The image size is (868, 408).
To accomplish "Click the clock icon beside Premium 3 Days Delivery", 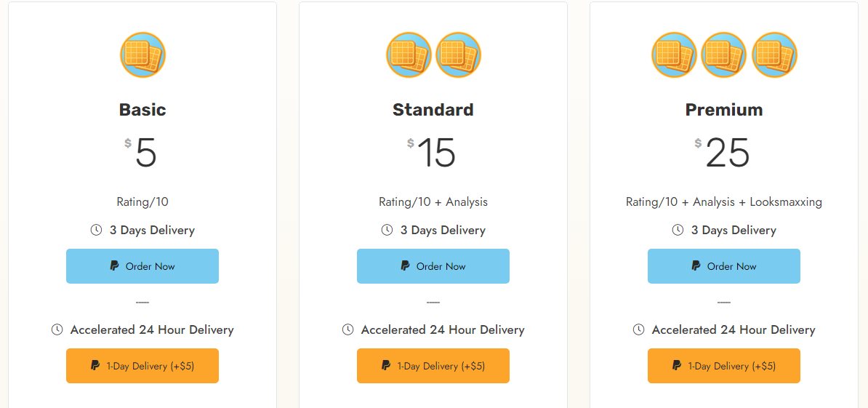I will (678, 230).
